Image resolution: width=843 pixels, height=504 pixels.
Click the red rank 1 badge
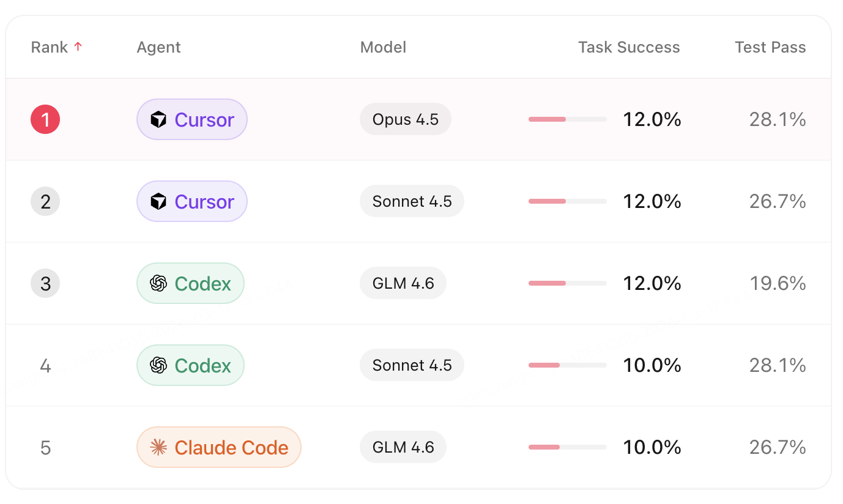[45, 119]
